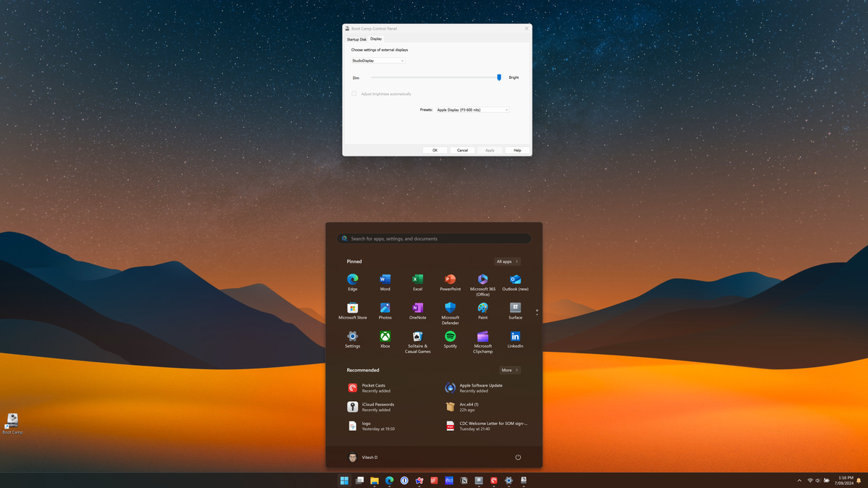Enable Adjust brightness automatically checkbox
868x488 pixels.
354,94
